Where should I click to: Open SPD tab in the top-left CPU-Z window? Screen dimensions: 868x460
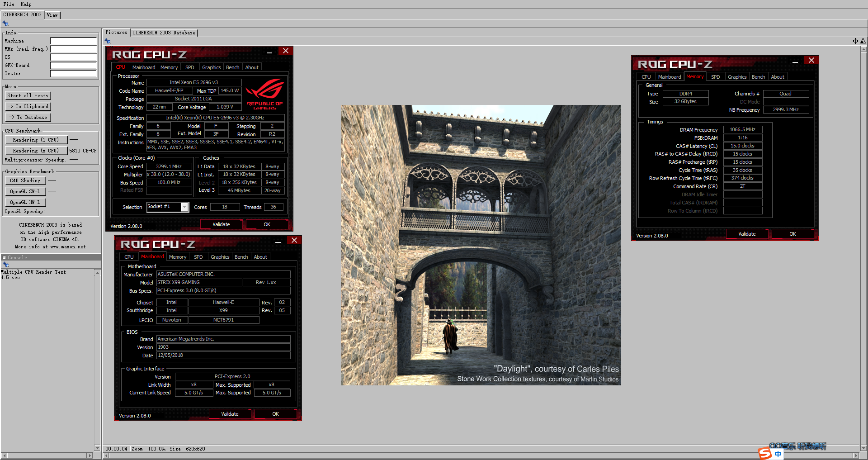coord(190,67)
